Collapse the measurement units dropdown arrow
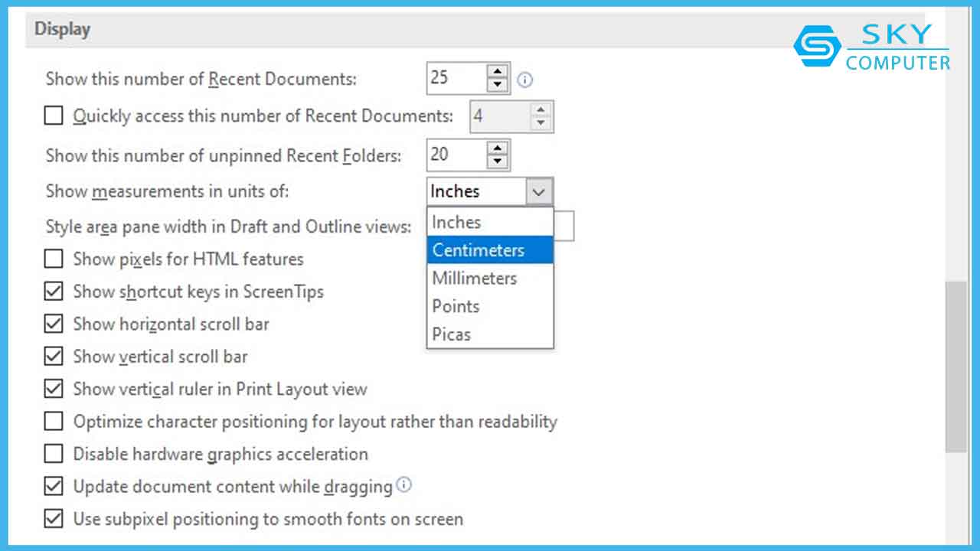Image resolution: width=980 pixels, height=551 pixels. pyautogui.click(x=539, y=192)
